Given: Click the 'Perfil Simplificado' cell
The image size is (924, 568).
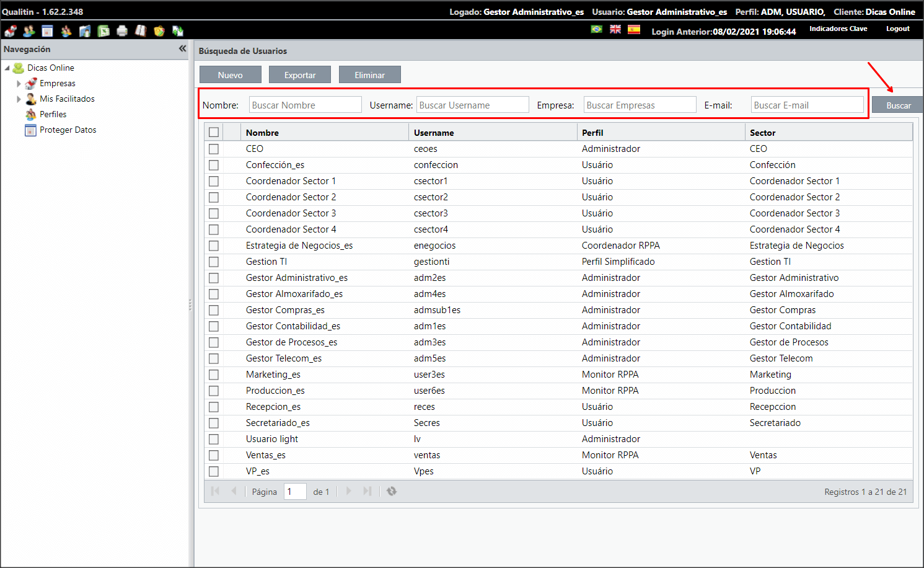Looking at the screenshot, I should [x=618, y=262].
